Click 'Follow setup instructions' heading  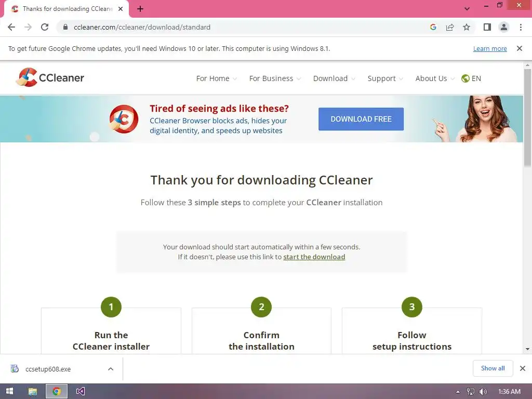(412, 341)
